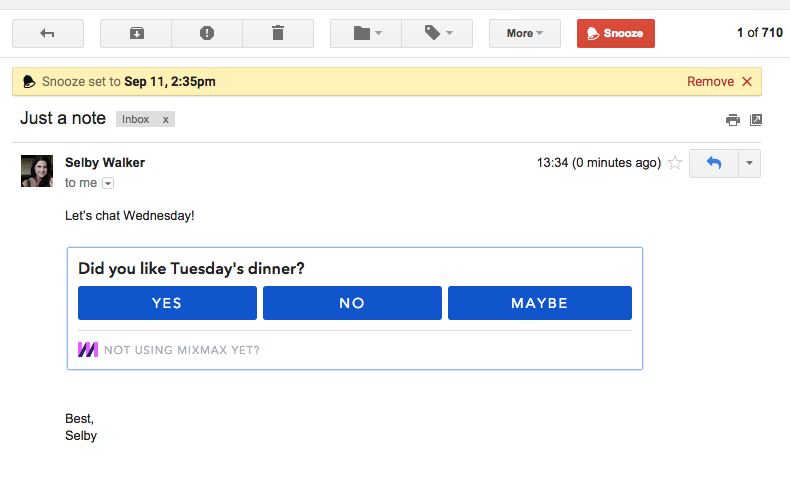The height and width of the screenshot is (481, 790).
Task: Vote MAYBE in the dinner poll
Action: point(540,303)
